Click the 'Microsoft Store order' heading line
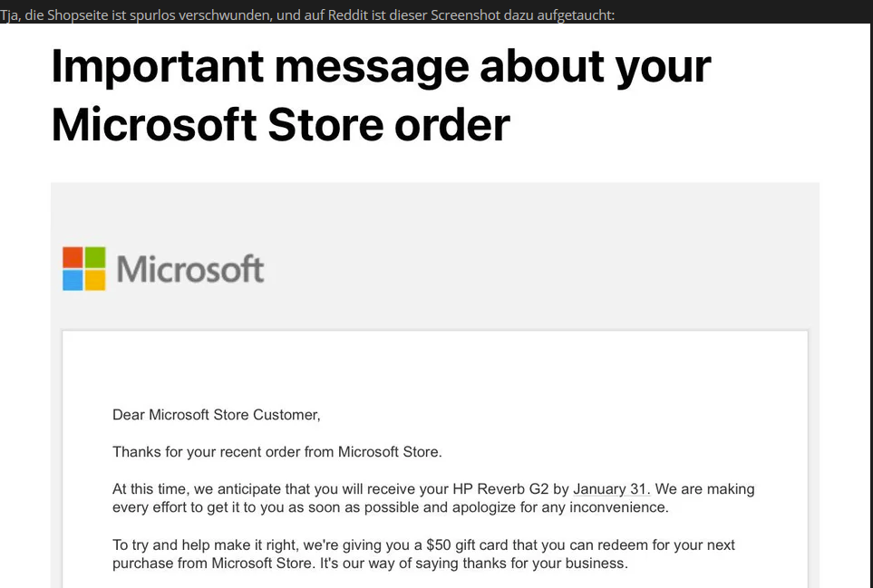This screenshot has width=873, height=588. [x=280, y=123]
